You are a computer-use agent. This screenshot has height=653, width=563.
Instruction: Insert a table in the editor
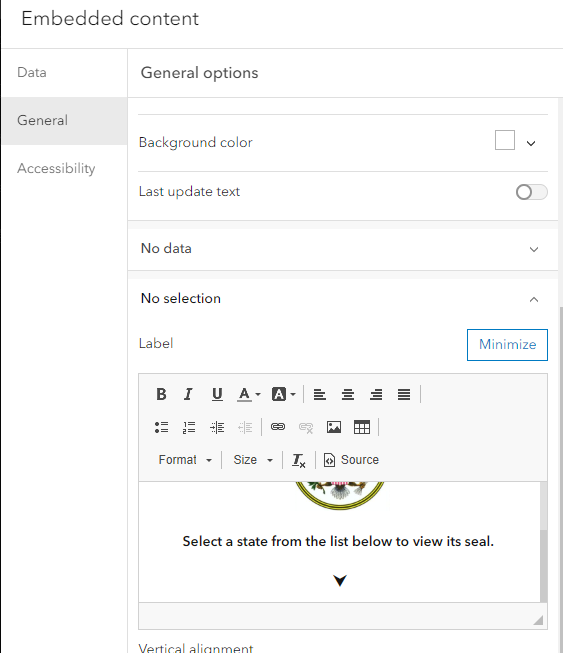[361, 427]
